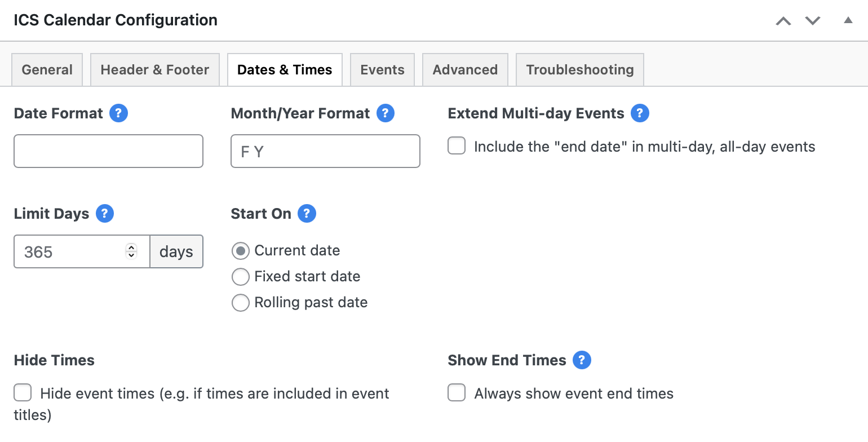Screen dimensions: 868x442
Task: Enable always showing event end times
Action: [x=456, y=392]
